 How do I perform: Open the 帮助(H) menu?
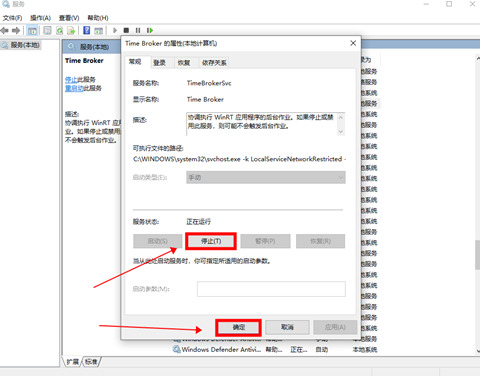(98, 18)
